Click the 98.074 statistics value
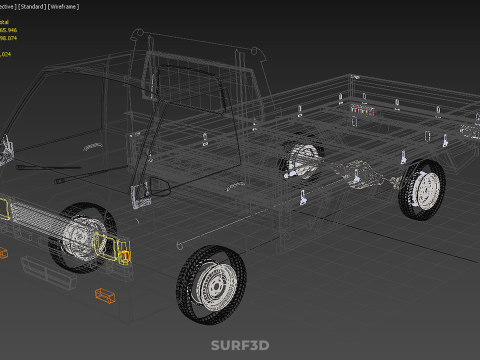 (x=9, y=38)
